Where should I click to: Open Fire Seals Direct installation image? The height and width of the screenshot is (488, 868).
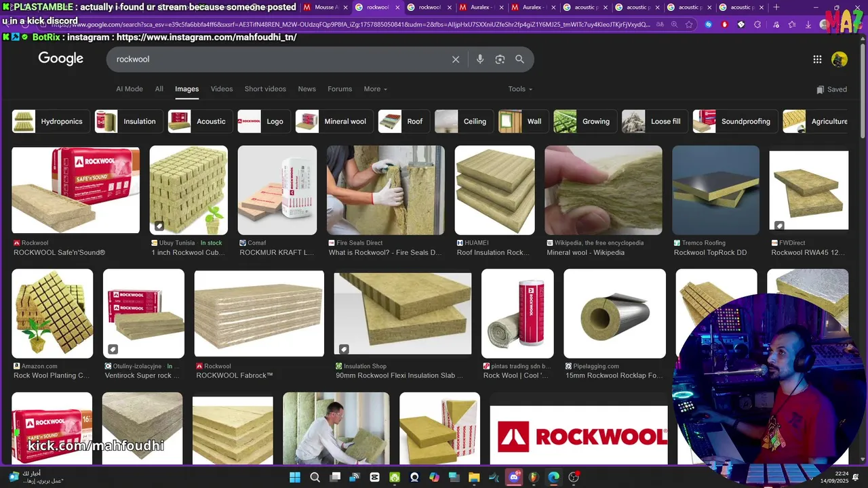[x=386, y=190]
